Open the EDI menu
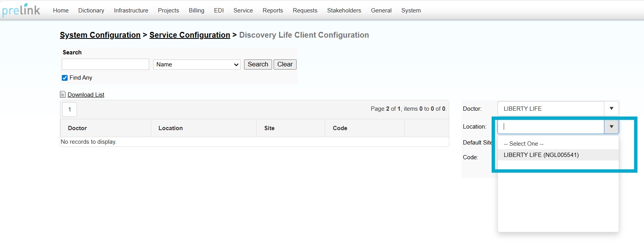This screenshot has width=644, height=242. coord(219,10)
